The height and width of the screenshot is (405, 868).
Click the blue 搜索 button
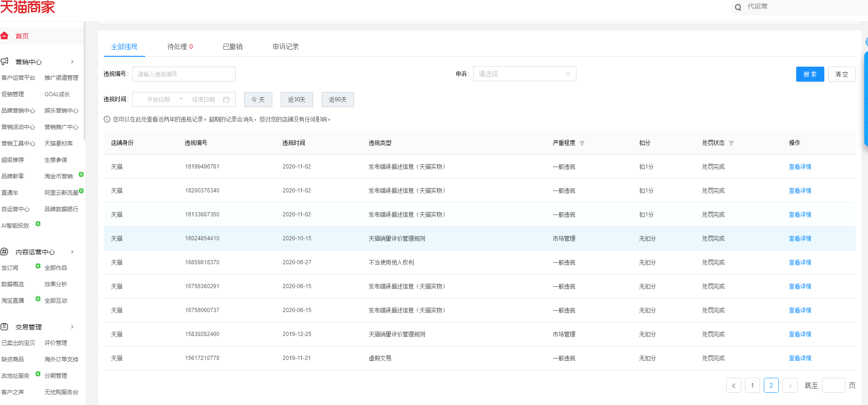click(810, 74)
